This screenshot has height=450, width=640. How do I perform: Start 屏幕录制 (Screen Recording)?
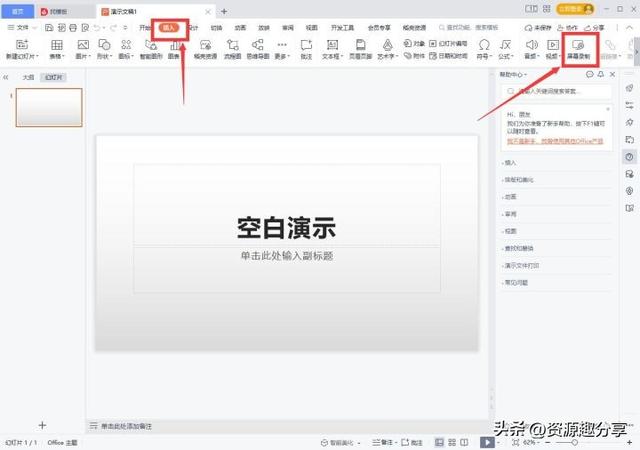(x=578, y=49)
